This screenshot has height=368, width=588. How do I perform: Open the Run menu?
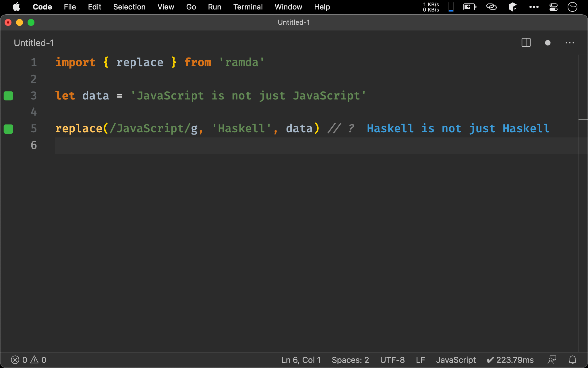pyautogui.click(x=214, y=7)
